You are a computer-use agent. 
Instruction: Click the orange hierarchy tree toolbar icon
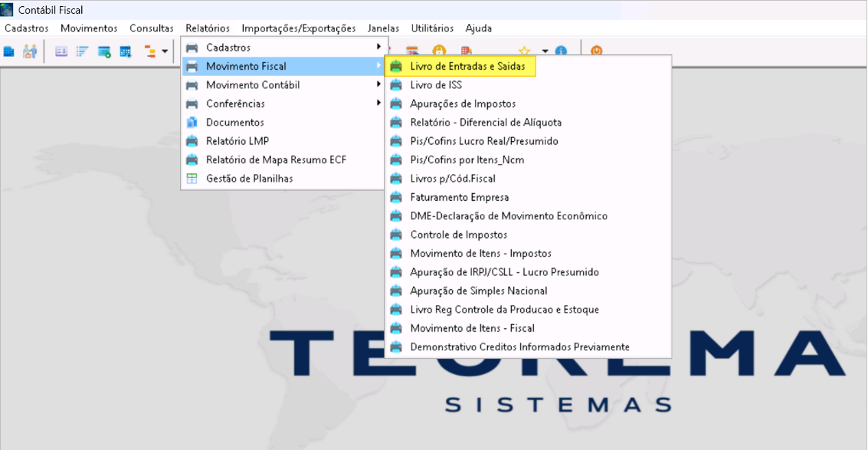150,51
